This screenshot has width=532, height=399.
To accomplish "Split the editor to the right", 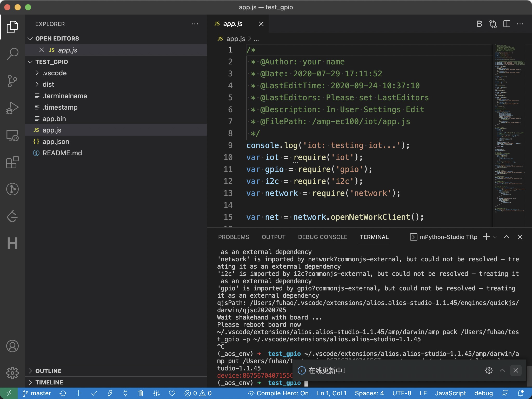I will pyautogui.click(x=507, y=24).
